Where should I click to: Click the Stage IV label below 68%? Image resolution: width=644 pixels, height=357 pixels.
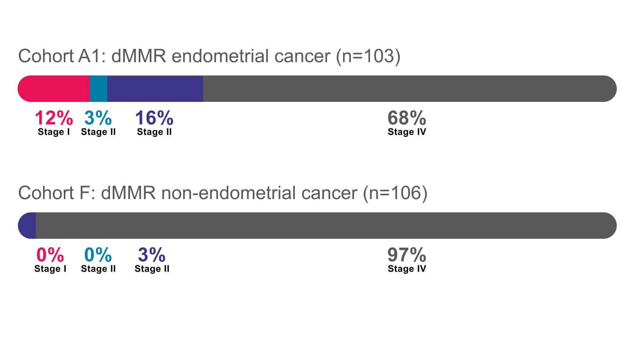407,132
